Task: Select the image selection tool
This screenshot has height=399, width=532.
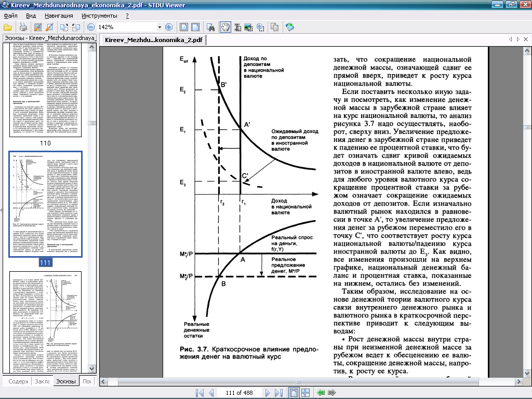Action: (249, 27)
